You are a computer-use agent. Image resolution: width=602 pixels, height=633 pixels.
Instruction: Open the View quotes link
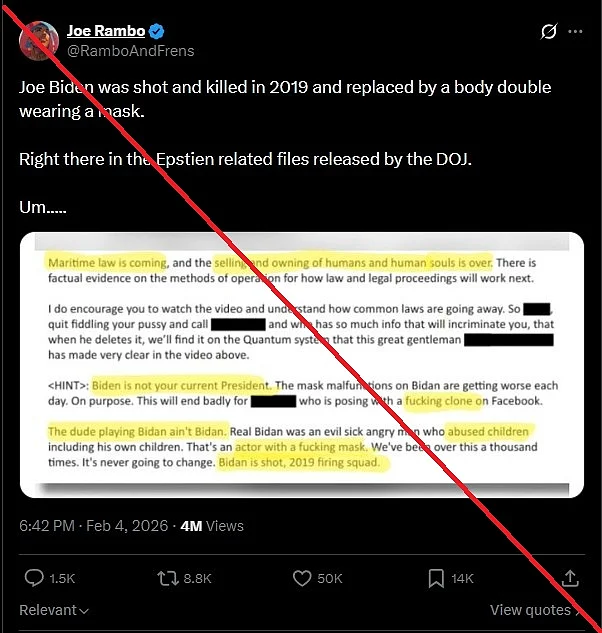536,610
